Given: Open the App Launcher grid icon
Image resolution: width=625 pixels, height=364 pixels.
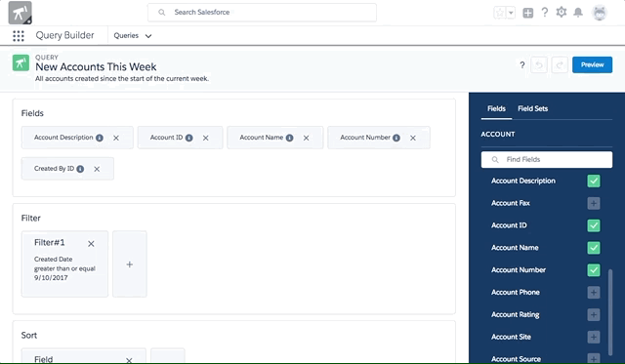Looking at the screenshot, I should [19, 36].
